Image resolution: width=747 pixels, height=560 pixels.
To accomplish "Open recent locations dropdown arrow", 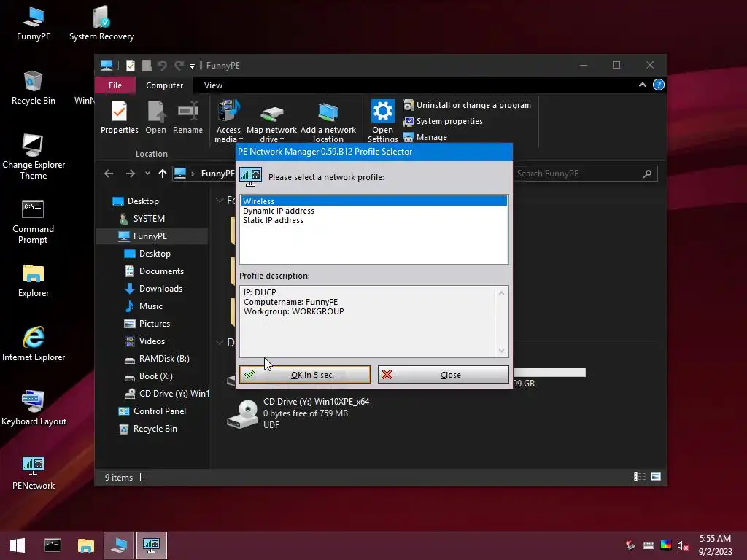I will point(147,174).
